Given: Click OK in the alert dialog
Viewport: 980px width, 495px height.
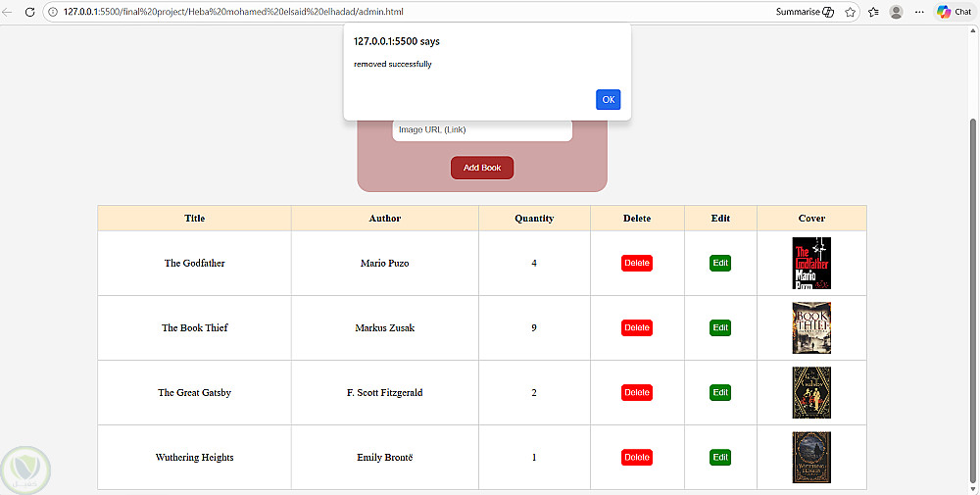Looking at the screenshot, I should pyautogui.click(x=609, y=99).
